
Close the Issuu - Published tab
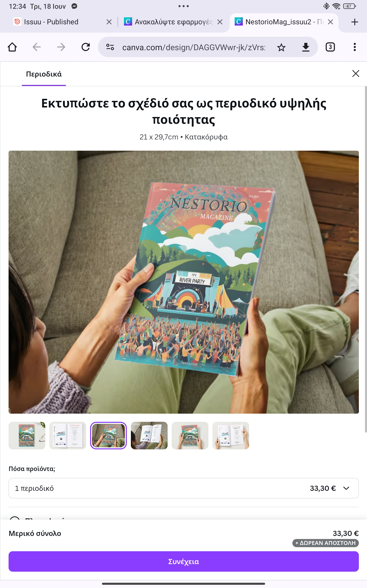[x=109, y=22]
